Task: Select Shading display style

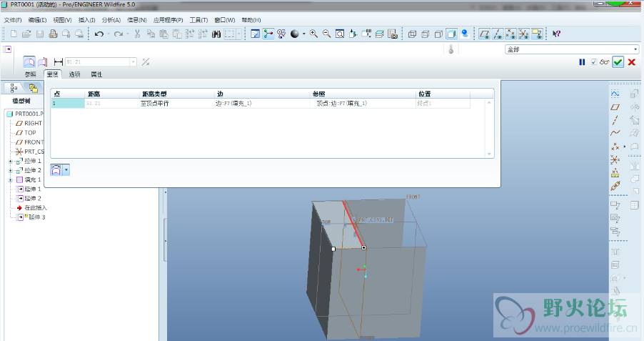Action: (452, 34)
